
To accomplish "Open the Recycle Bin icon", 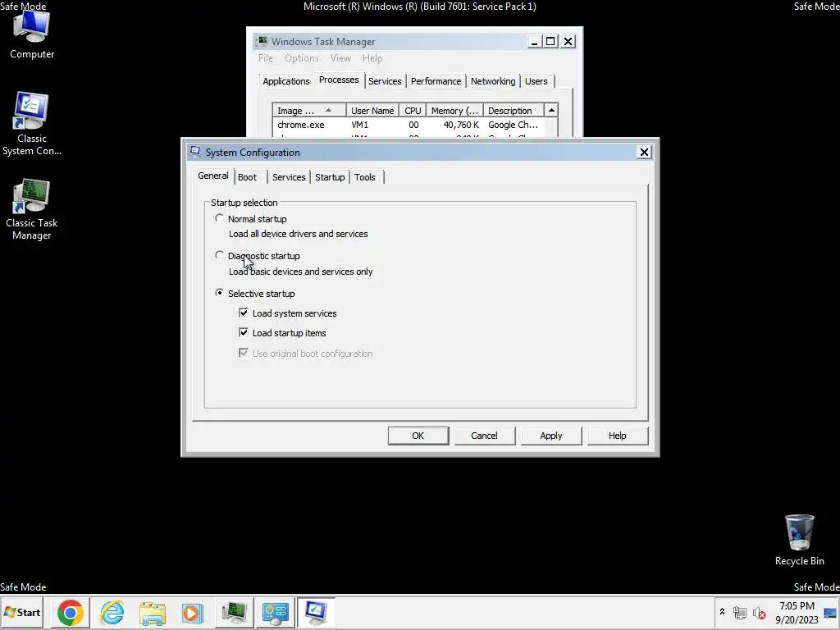I will (x=799, y=540).
